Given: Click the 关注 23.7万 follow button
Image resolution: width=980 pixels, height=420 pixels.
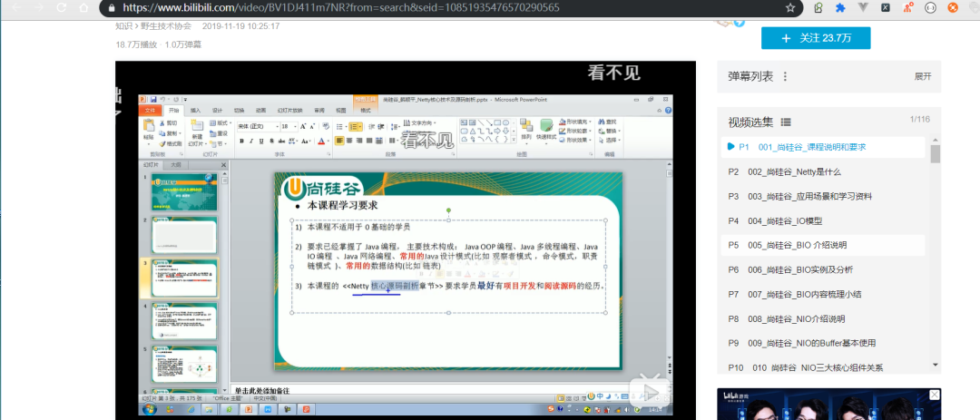Looking at the screenshot, I should click(x=816, y=38).
